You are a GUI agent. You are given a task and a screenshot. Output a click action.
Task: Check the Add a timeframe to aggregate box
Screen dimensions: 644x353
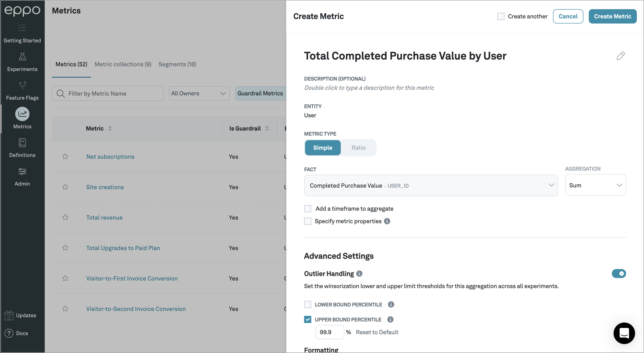coord(307,208)
